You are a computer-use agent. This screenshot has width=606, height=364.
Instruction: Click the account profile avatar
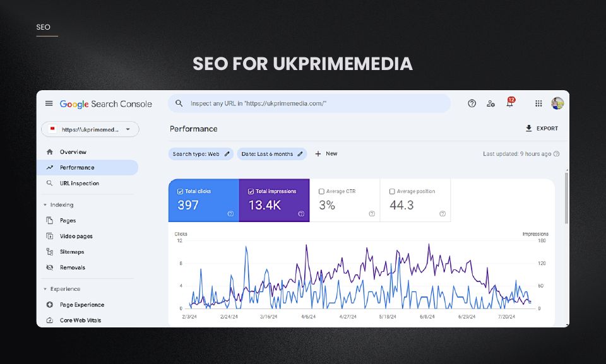tap(557, 103)
